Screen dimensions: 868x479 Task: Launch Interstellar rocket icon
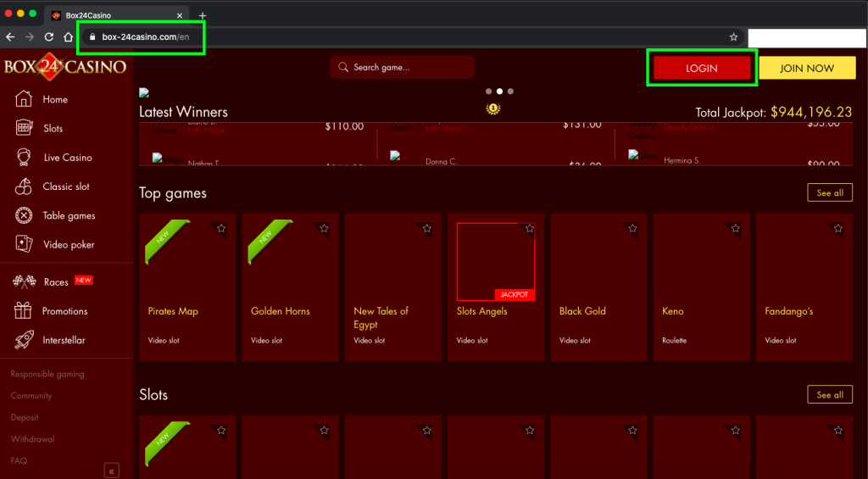click(24, 339)
